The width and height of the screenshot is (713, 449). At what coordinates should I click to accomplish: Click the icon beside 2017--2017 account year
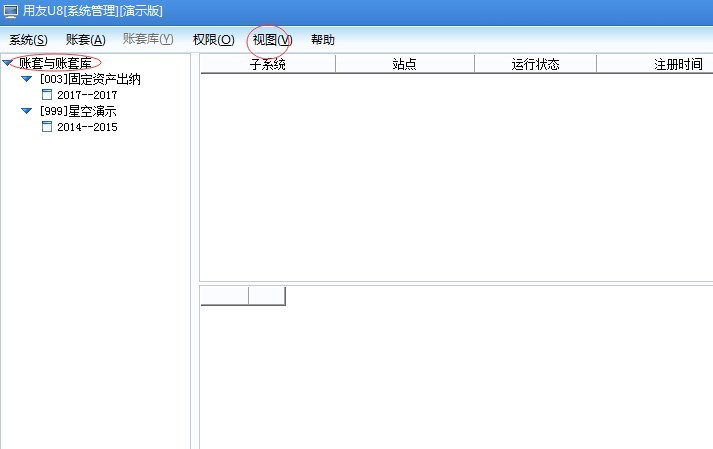pos(46,95)
